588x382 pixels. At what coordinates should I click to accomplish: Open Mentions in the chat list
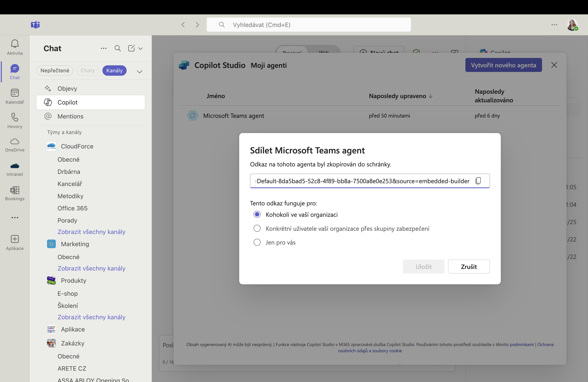[x=90, y=116]
